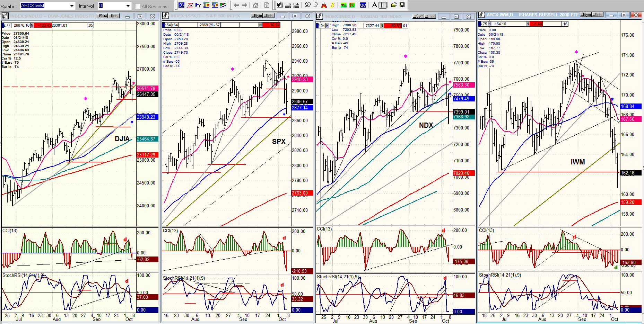Click the open folder toolbar icon
This screenshot has width=644, height=324.
pos(394,5)
